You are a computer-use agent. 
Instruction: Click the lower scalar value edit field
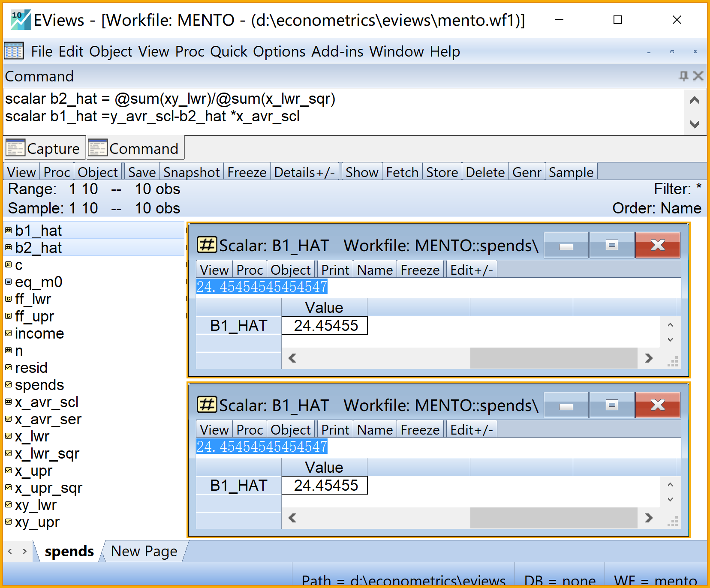437,447
